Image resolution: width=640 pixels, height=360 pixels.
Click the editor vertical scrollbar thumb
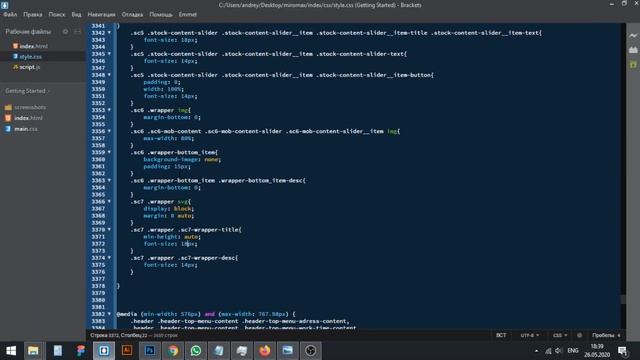[623, 299]
